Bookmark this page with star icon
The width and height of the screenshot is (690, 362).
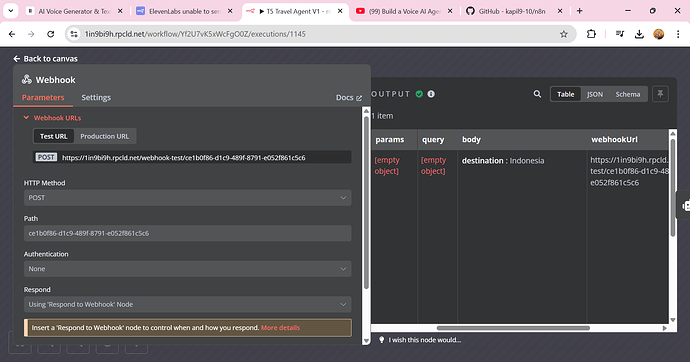[x=563, y=34]
